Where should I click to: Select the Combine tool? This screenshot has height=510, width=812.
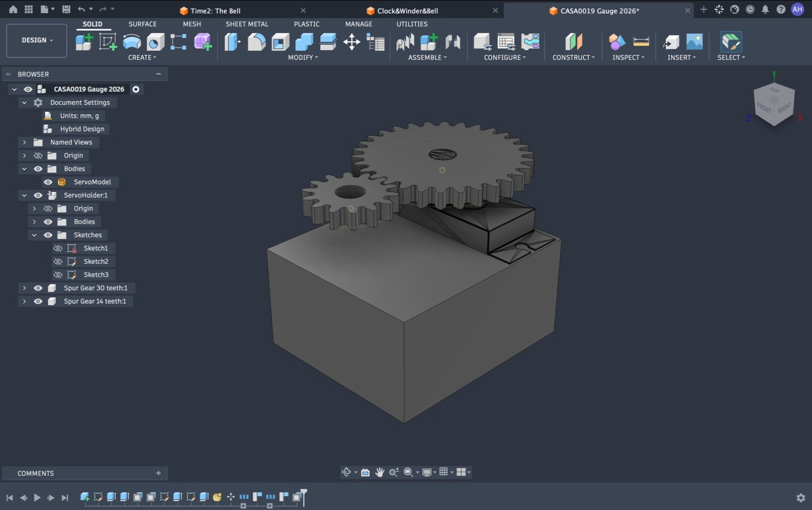(304, 42)
